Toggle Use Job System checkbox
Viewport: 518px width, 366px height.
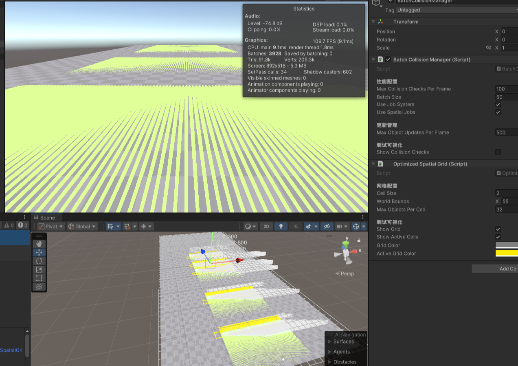pos(498,104)
